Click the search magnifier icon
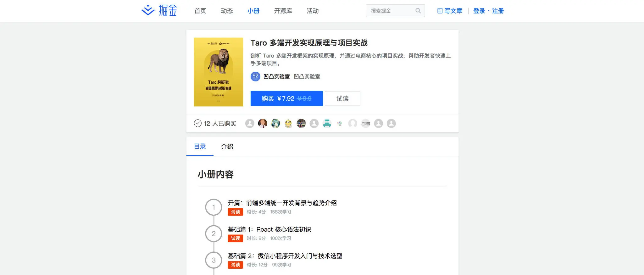The width and height of the screenshot is (644, 275). pyautogui.click(x=418, y=11)
